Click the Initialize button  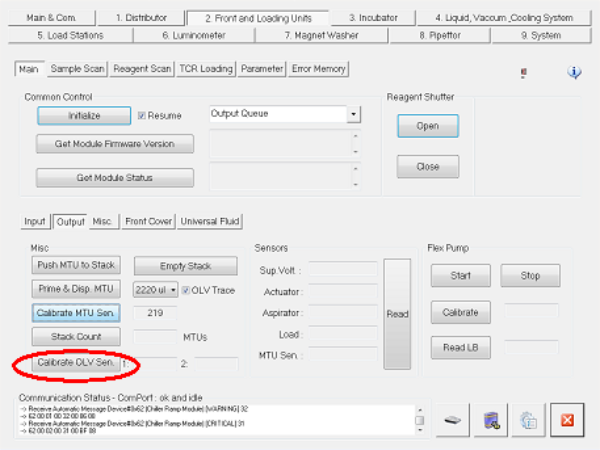84,116
